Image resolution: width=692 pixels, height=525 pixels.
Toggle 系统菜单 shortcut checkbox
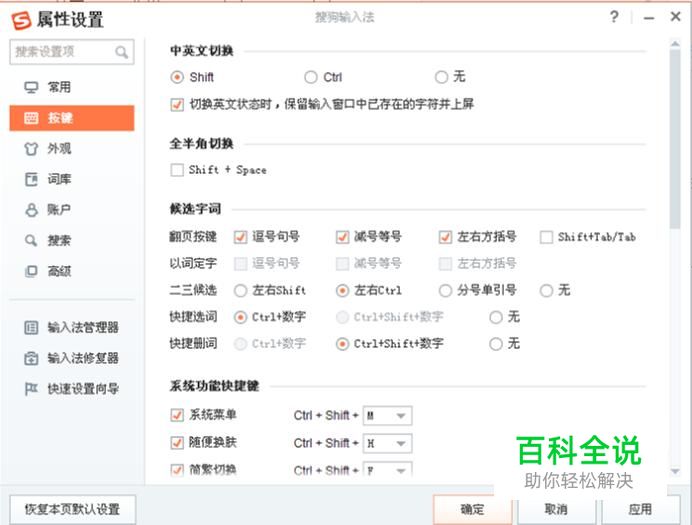point(177,415)
